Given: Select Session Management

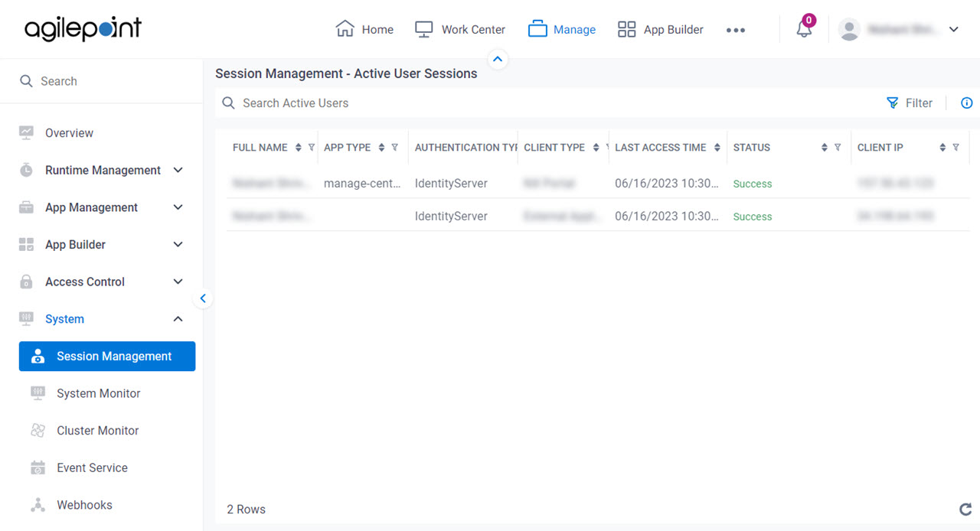Looking at the screenshot, I should point(107,357).
